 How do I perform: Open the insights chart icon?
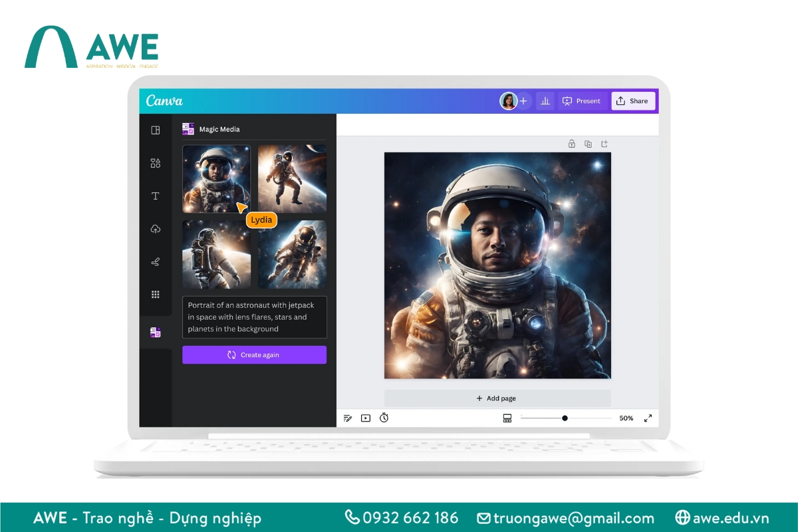pos(545,100)
